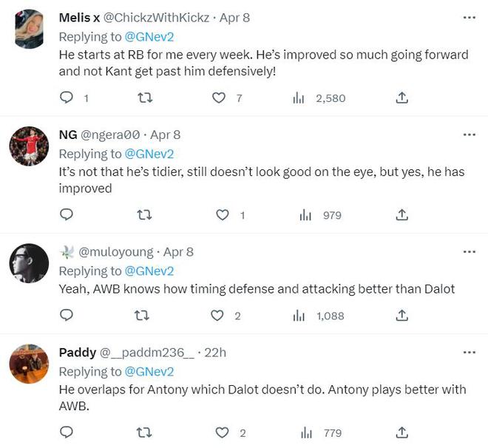
Task: Like the tweet by NG
Action: tap(223, 214)
